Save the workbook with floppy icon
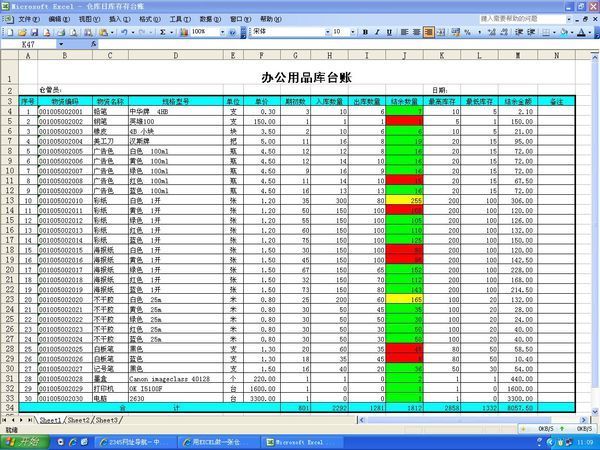Viewport: 600px width, 450px height. pyautogui.click(x=34, y=32)
